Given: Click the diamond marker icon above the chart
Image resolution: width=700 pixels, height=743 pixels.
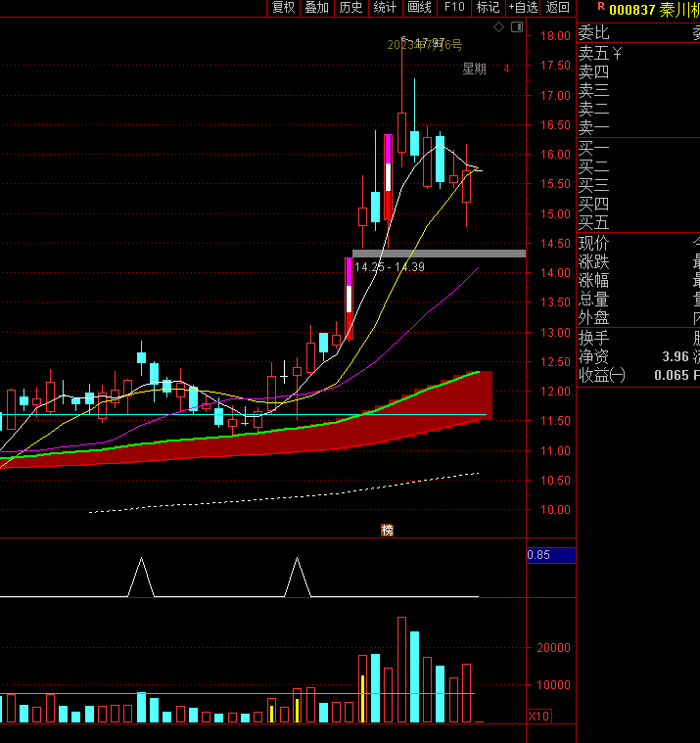Looking at the screenshot, I should tap(498, 27).
